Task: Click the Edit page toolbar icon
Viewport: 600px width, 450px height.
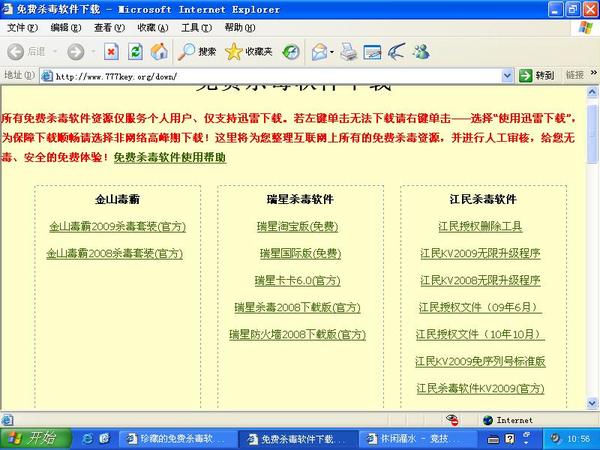Action: click(x=372, y=52)
